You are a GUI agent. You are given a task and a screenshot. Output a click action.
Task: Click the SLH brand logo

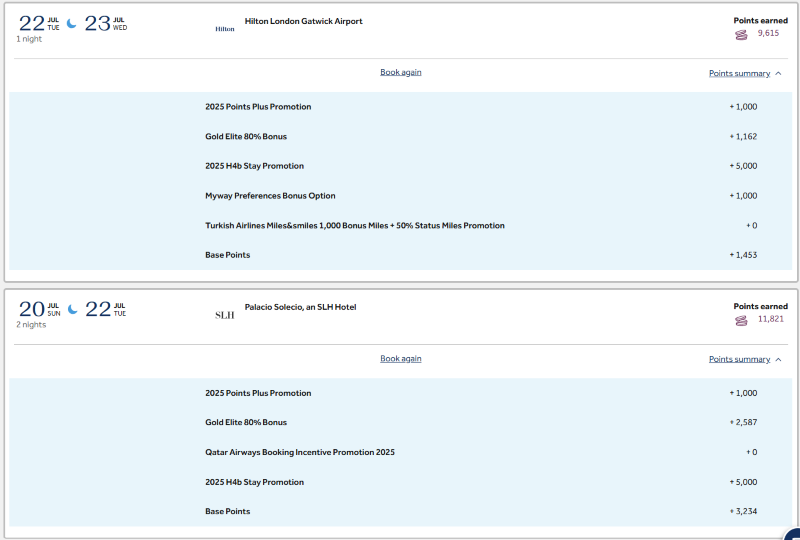(224, 315)
